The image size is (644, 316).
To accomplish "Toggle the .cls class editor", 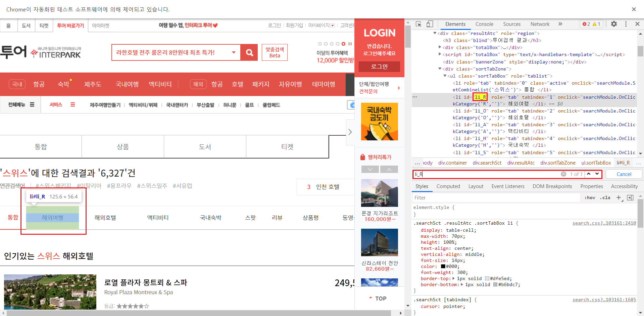I will coord(605,198).
